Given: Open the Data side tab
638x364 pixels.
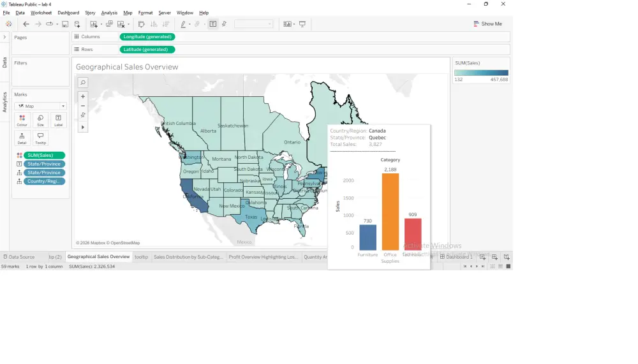Looking at the screenshot, I should tap(4, 62).
